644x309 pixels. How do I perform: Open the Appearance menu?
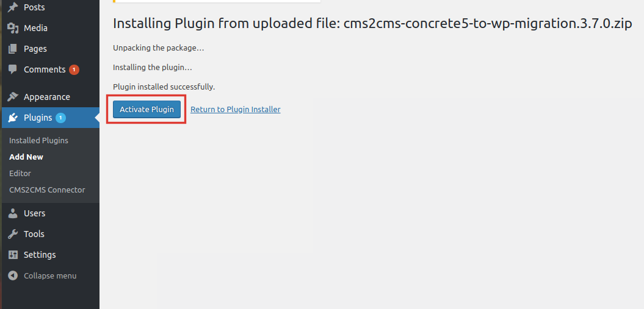click(47, 97)
